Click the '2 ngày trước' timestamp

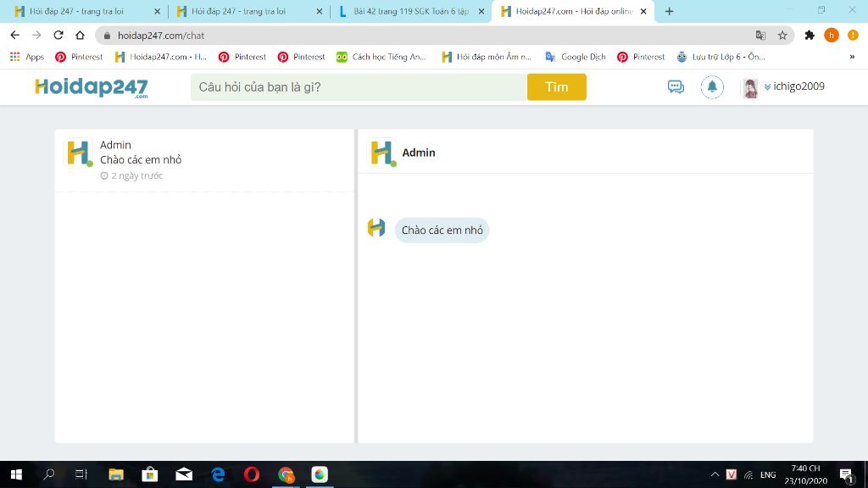coord(131,175)
